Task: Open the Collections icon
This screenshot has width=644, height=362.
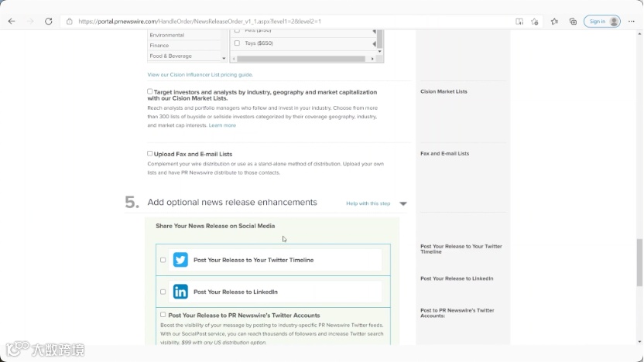Action: click(x=573, y=22)
